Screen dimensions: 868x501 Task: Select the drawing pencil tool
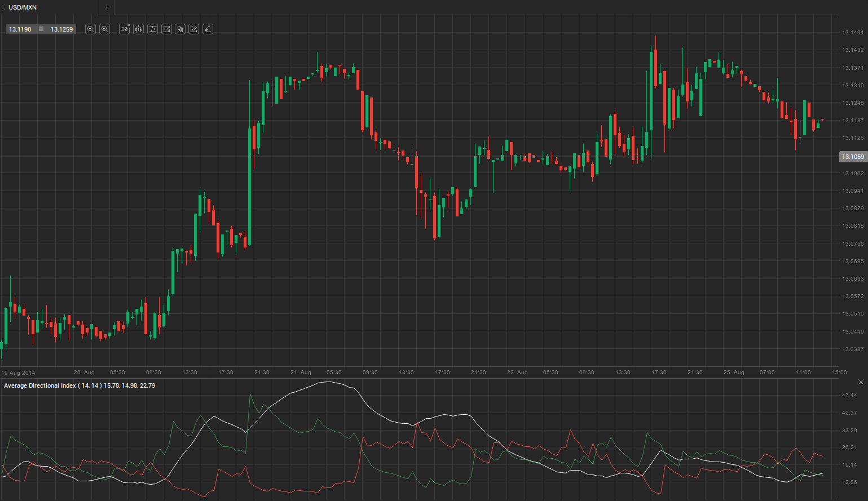208,29
